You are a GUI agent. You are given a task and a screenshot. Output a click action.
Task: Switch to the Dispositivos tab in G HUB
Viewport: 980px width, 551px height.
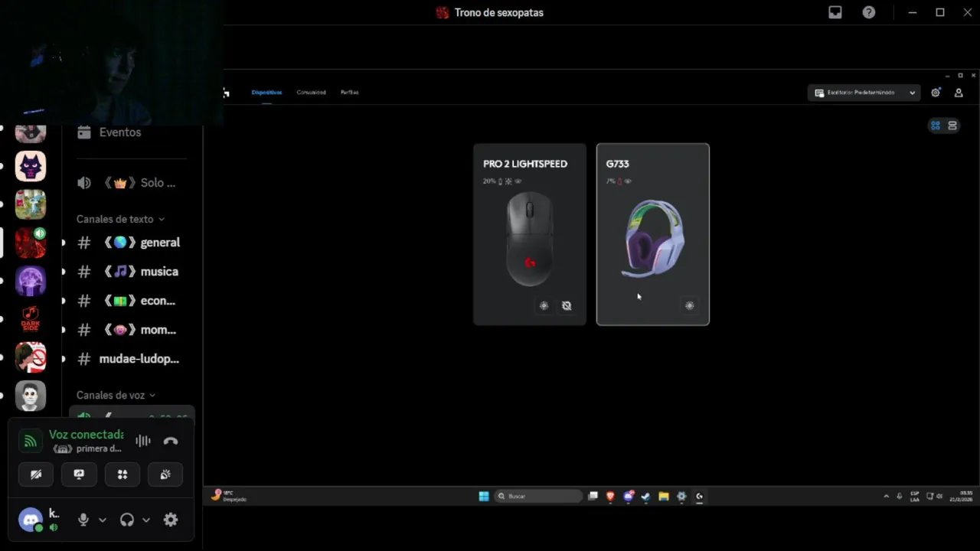pyautogui.click(x=266, y=93)
